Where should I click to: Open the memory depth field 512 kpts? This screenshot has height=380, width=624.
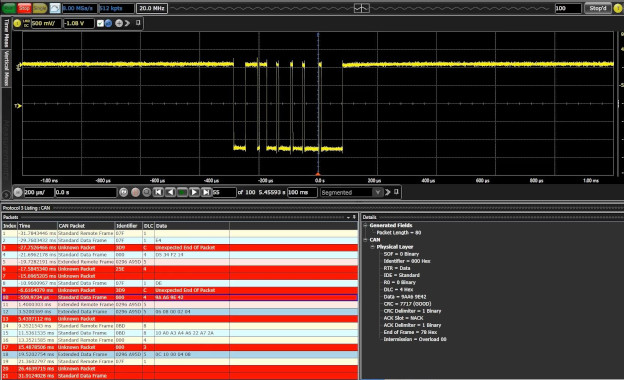(x=116, y=8)
